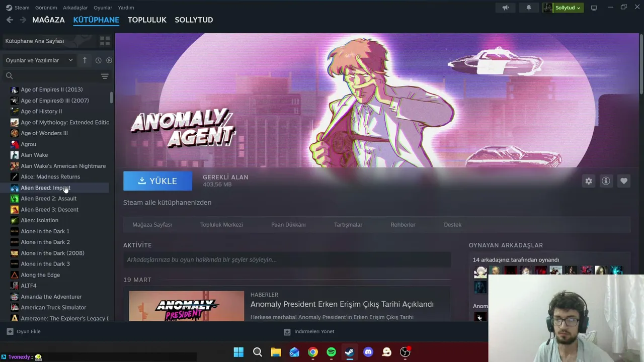
Task: Open Destek link
Action: pos(452,225)
